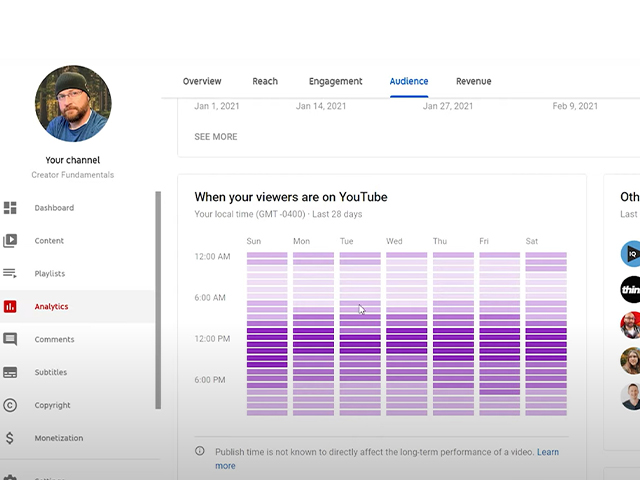Click the Subtitles icon in sidebar
This screenshot has width=640, height=480.
click(x=10, y=372)
